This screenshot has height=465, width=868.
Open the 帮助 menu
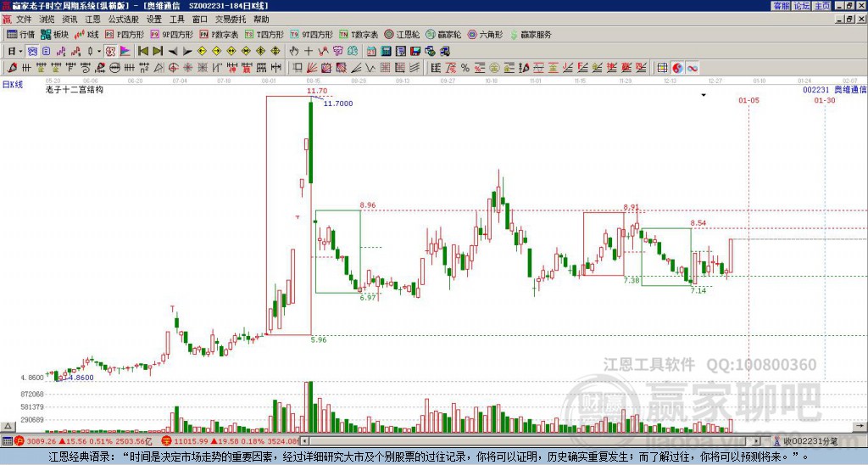(x=261, y=20)
